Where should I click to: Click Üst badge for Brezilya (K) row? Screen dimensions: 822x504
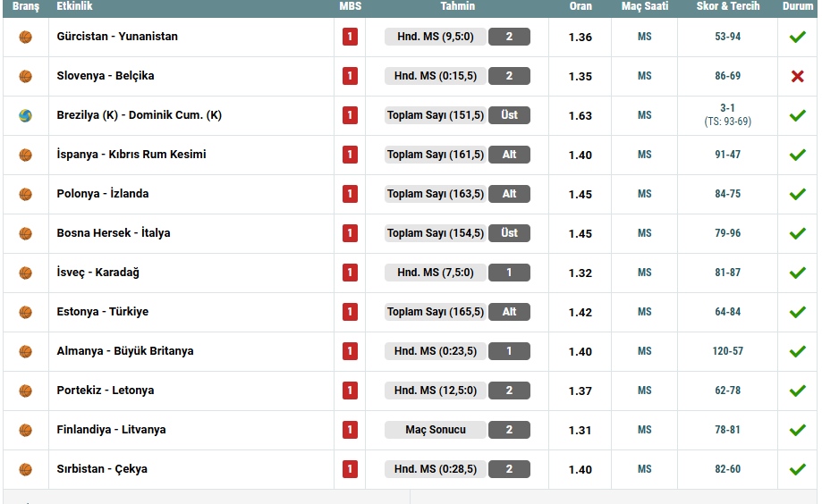coord(509,115)
